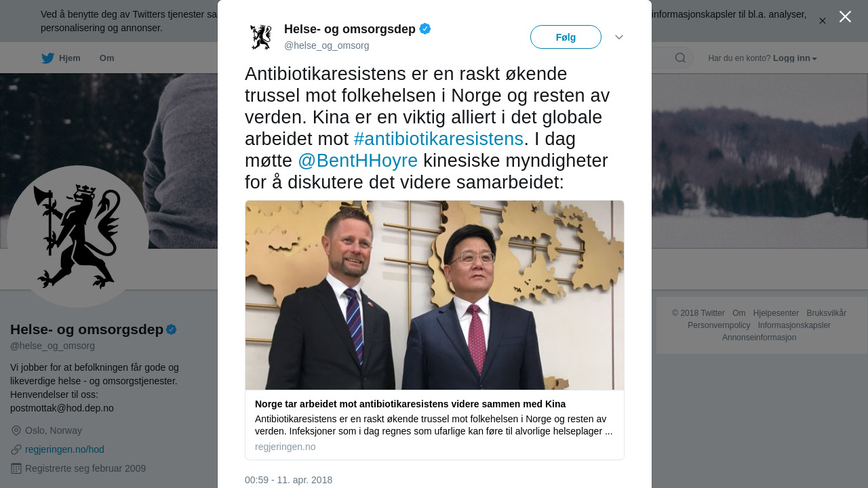Open the article photo of the two men

click(x=435, y=295)
